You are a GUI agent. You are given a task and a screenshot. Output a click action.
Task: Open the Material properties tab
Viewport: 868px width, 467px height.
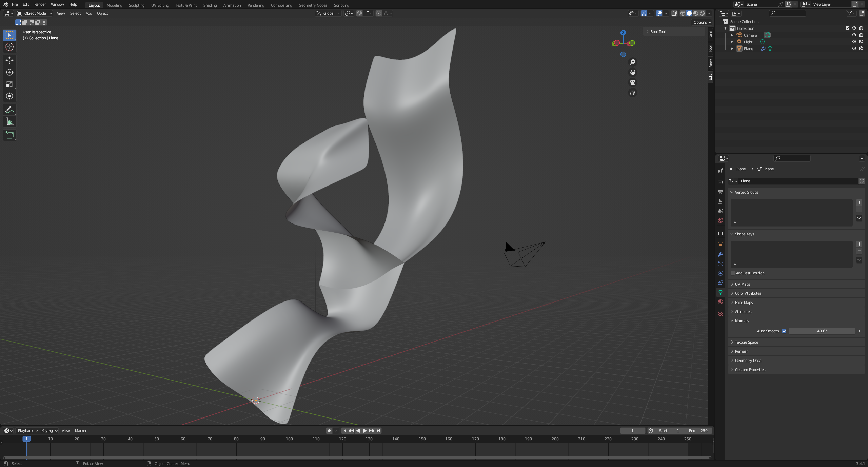[721, 302]
